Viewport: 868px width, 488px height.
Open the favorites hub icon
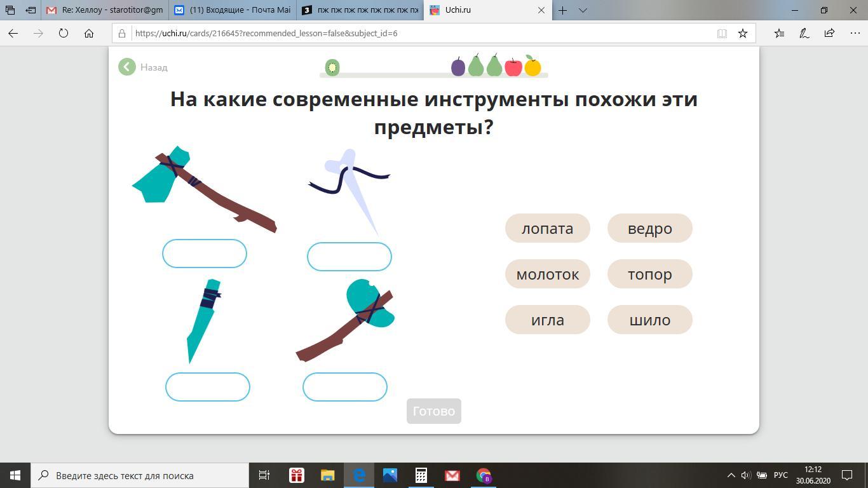tap(779, 33)
